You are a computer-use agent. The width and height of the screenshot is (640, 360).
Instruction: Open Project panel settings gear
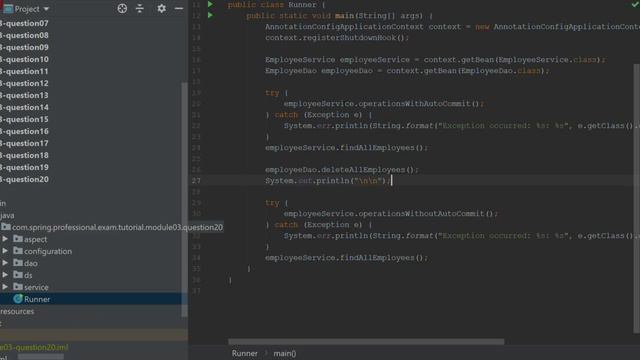(162, 9)
